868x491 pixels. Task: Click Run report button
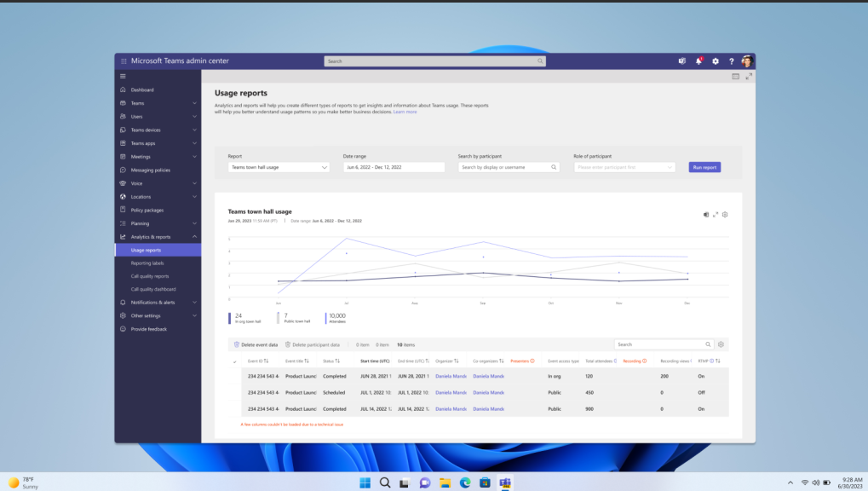point(704,167)
